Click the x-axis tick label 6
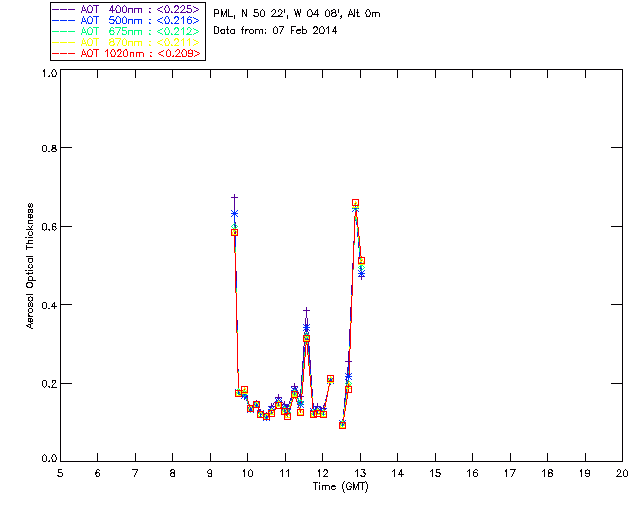640x512 pixels. point(98,473)
